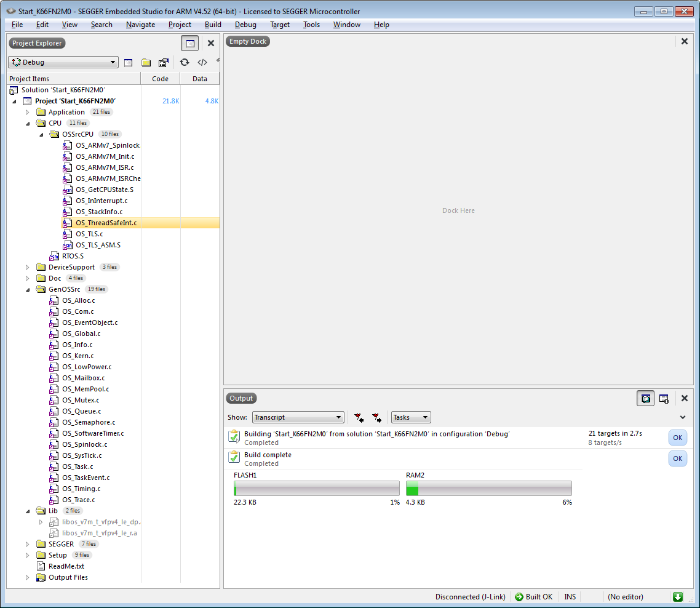Click the previous task arrow in Output panel
700x608 pixels.
[359, 417]
